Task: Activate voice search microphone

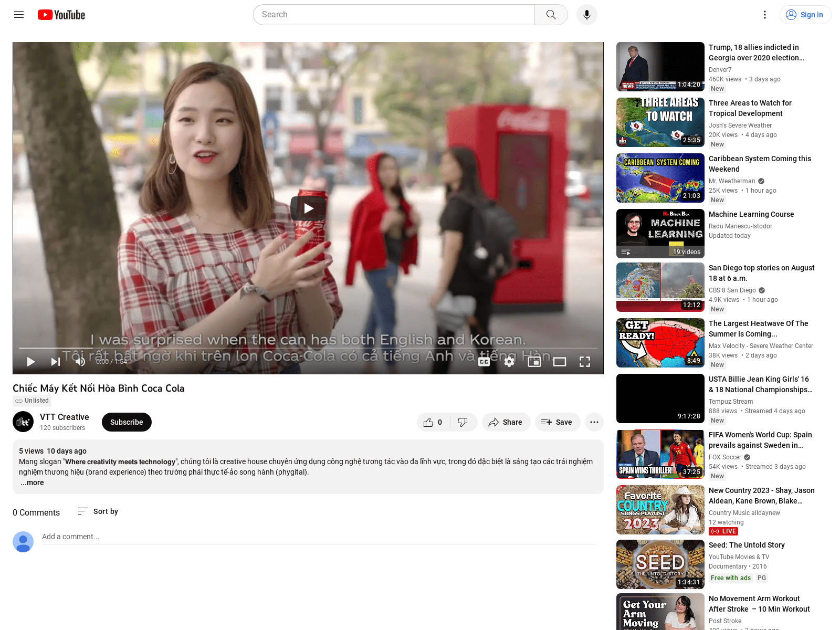Action: pyautogui.click(x=586, y=15)
